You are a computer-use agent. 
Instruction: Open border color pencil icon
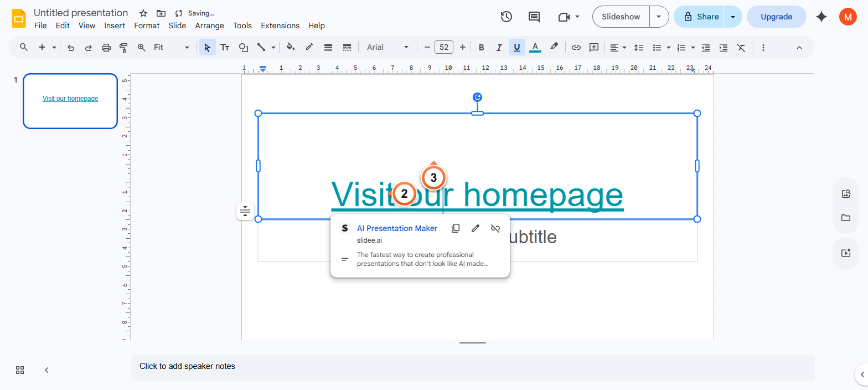pyautogui.click(x=309, y=47)
